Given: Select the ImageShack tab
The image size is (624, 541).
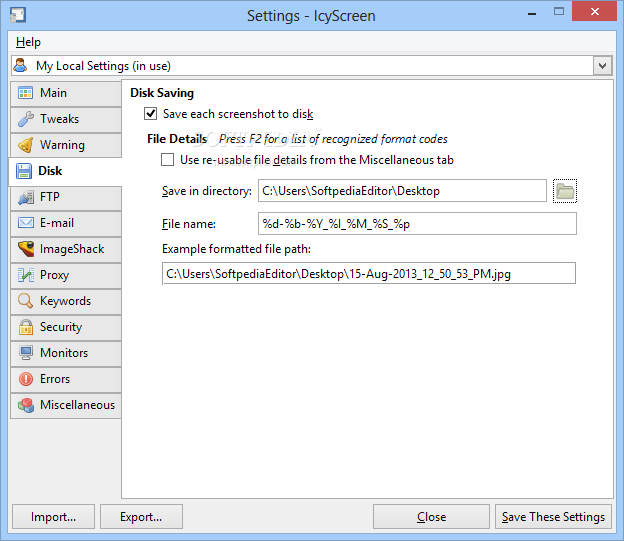Looking at the screenshot, I should tap(66, 249).
